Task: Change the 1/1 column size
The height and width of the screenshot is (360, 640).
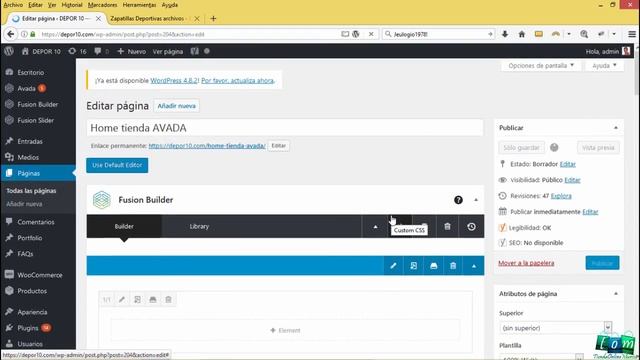Action: pyautogui.click(x=107, y=300)
